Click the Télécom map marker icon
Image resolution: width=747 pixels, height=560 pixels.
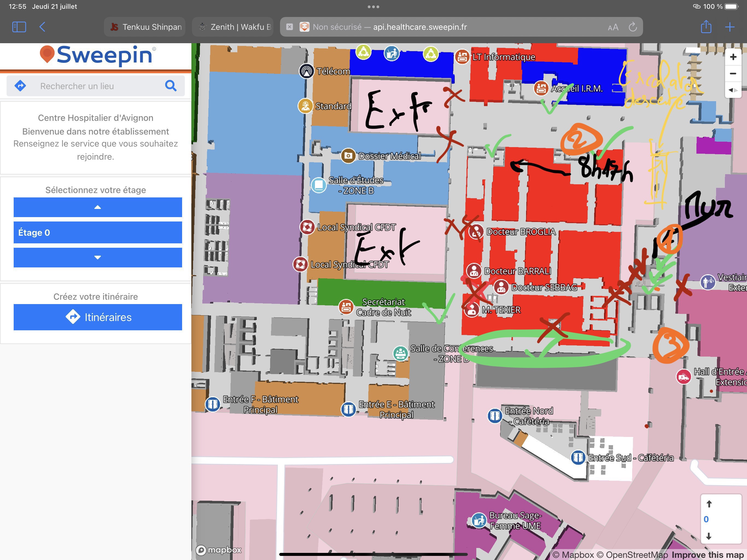pos(306,71)
